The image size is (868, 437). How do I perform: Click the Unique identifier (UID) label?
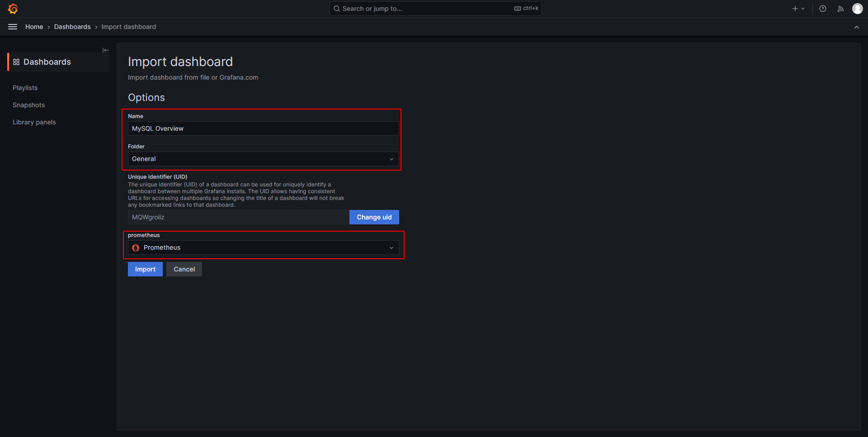pyautogui.click(x=158, y=177)
